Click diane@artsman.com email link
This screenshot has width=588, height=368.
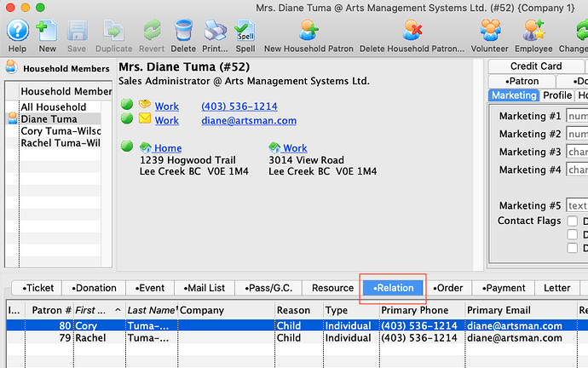click(x=249, y=121)
